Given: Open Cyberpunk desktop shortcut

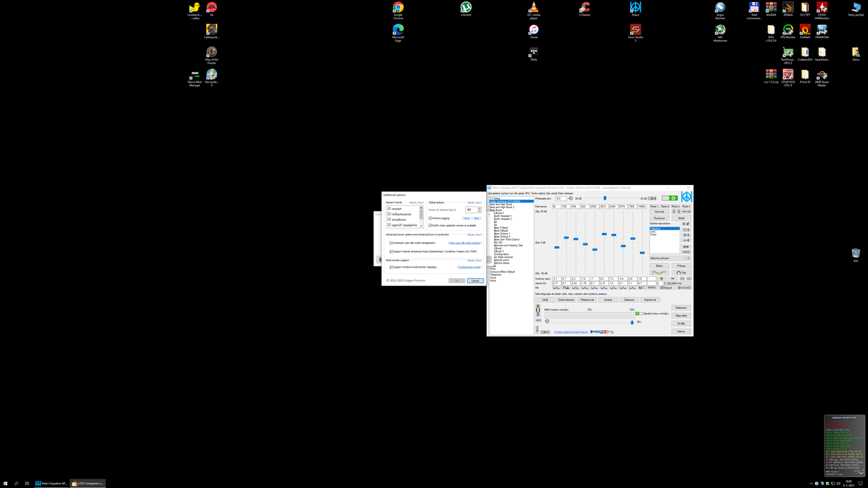Looking at the screenshot, I should (x=212, y=31).
